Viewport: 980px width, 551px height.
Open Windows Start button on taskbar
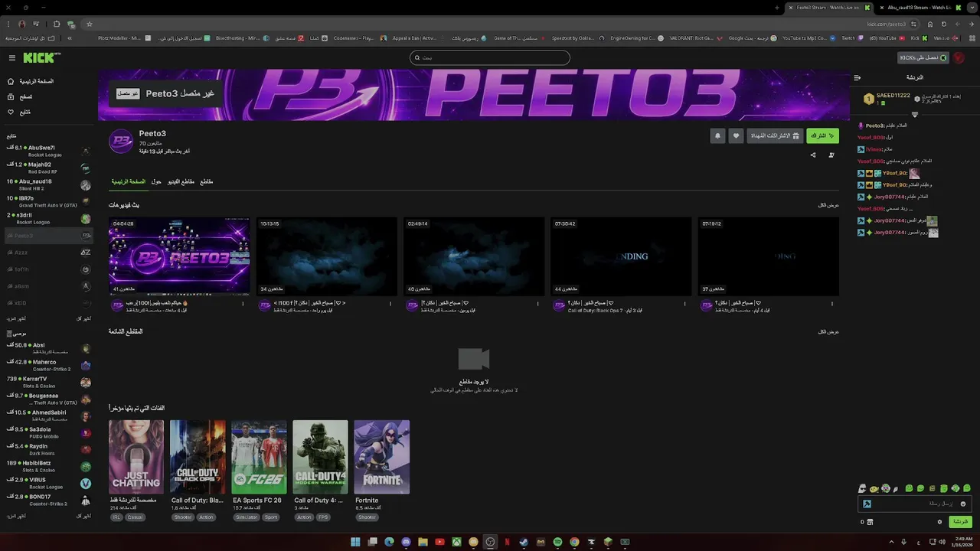point(355,542)
